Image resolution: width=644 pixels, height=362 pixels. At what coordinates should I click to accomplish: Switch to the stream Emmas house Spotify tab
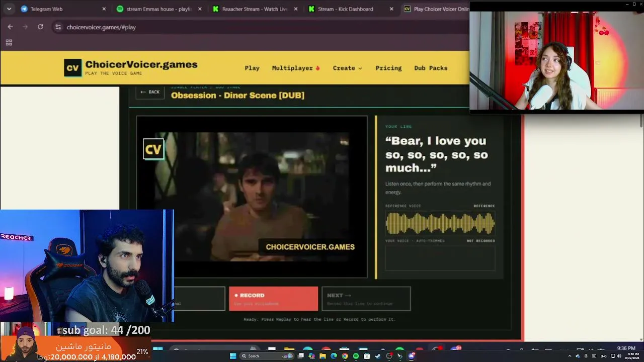pos(158,9)
